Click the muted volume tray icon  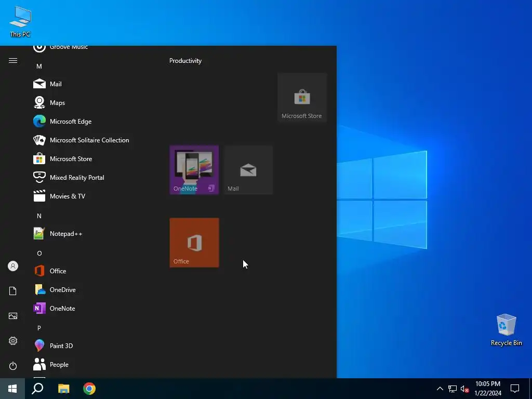coord(464,389)
